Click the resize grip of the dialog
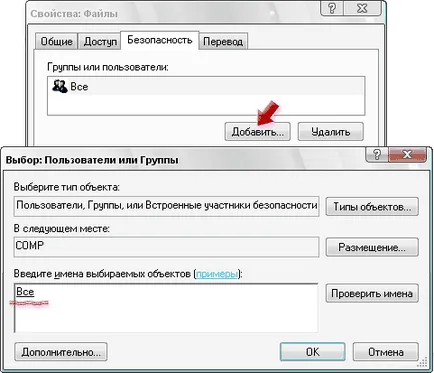434x373 pixels. click(x=423, y=363)
